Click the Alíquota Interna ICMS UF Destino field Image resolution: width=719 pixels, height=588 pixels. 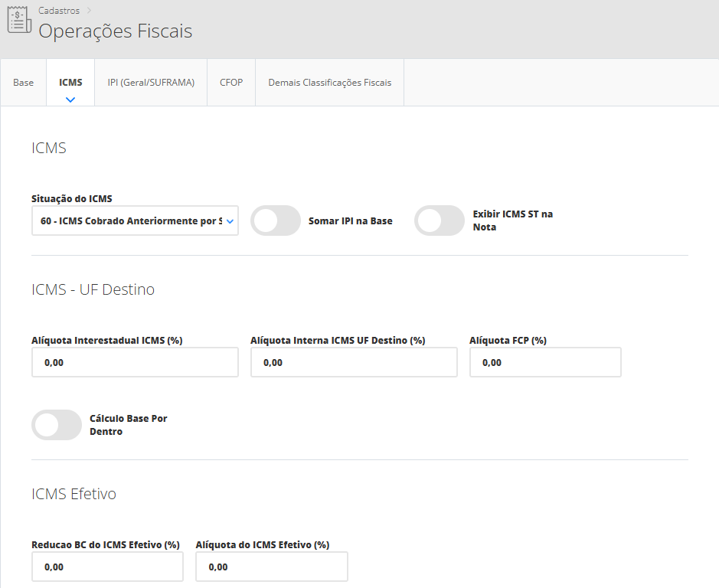point(354,362)
